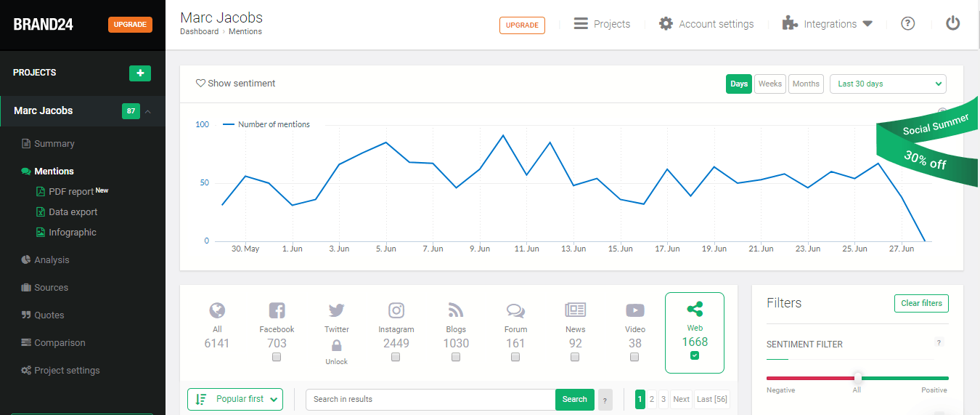Open the Last 30 days date dropdown
The image size is (980, 415).
click(x=888, y=84)
